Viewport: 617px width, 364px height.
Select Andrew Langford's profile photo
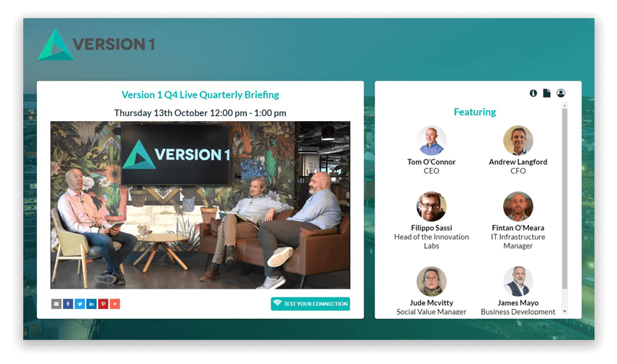[x=518, y=141]
